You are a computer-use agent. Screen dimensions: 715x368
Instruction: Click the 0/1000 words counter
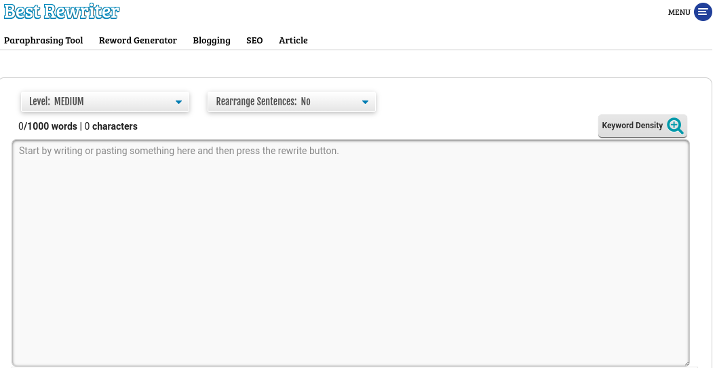[x=48, y=126]
